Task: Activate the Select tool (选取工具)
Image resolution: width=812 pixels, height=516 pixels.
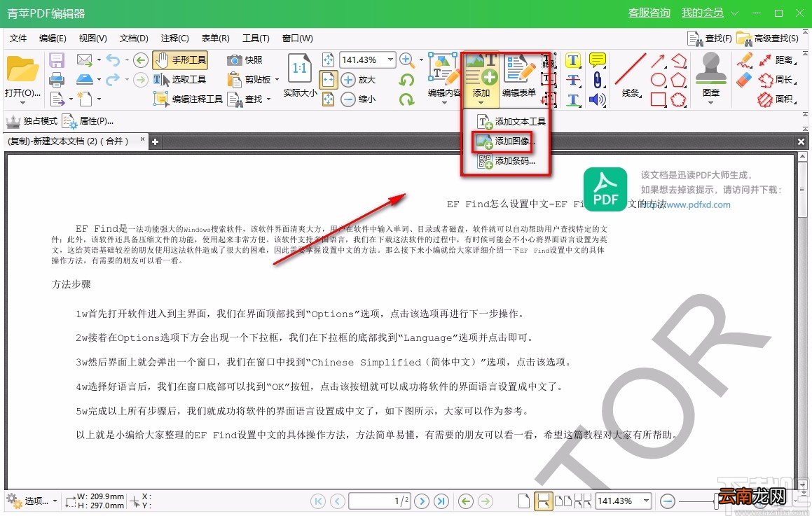Action: click(x=180, y=79)
